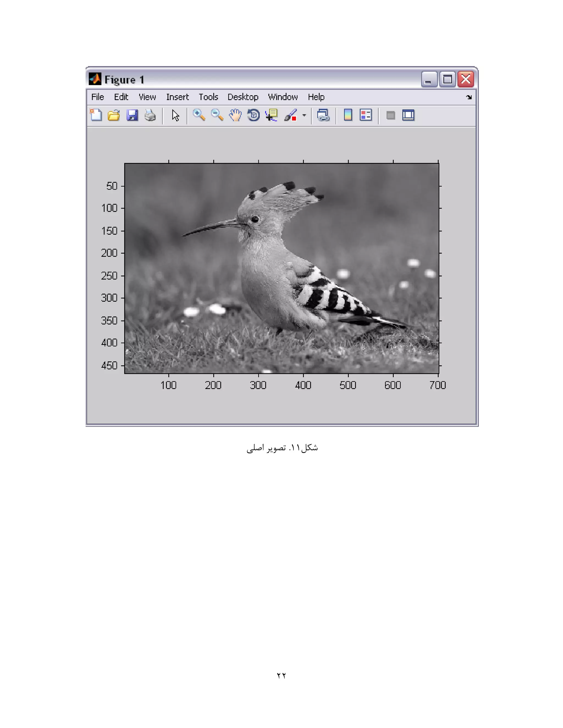Expand the Brush color dropdown arrow

point(304,115)
